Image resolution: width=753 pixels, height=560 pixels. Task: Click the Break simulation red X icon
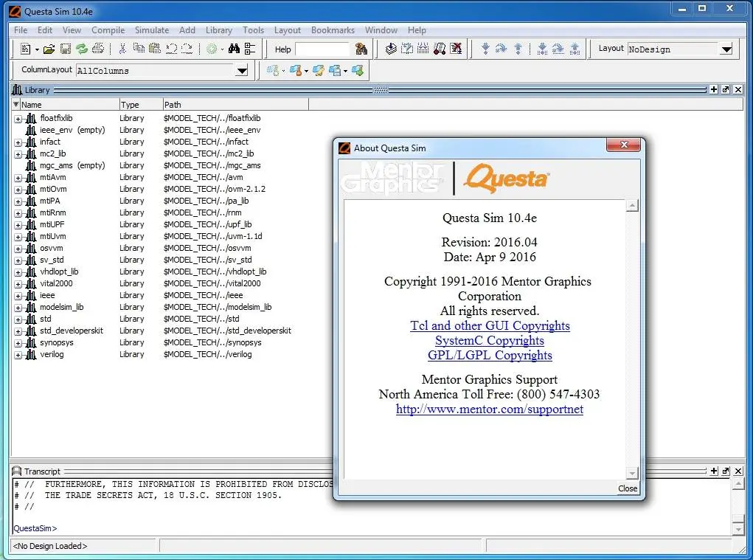(456, 49)
